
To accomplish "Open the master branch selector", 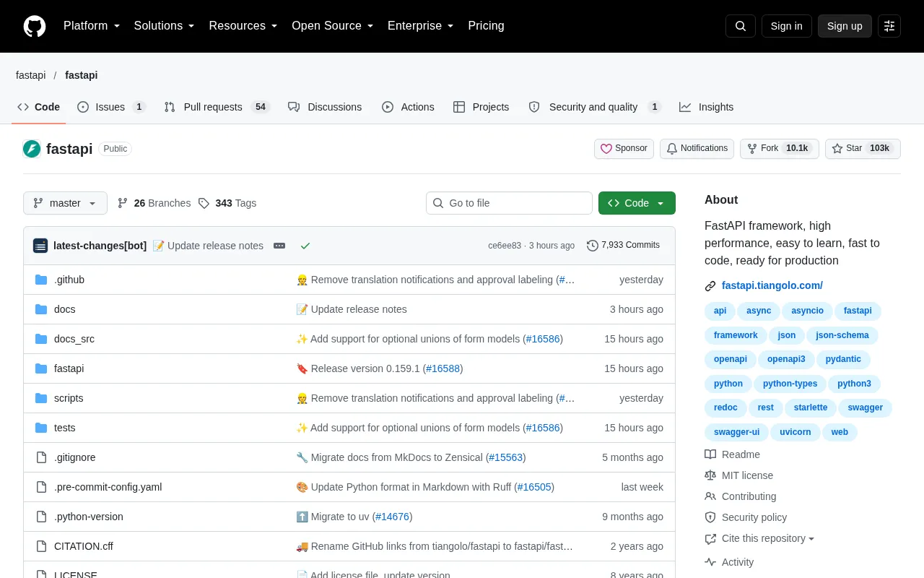I will (x=65, y=203).
